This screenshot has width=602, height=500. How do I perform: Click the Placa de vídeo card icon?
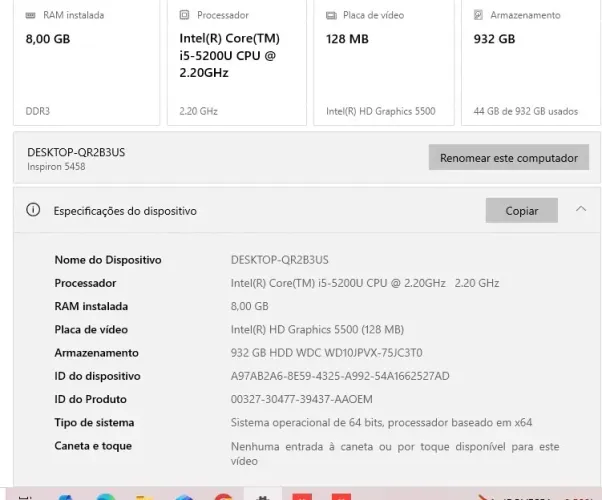(x=331, y=15)
